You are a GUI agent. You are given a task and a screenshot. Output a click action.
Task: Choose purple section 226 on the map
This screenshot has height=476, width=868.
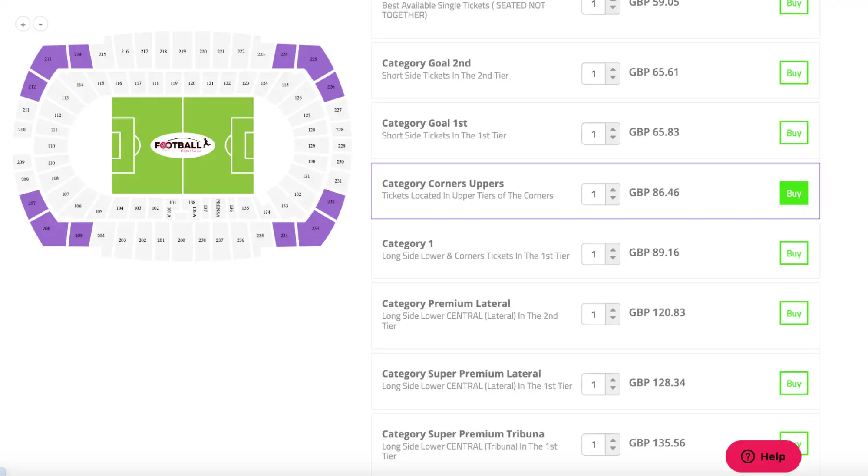(331, 88)
